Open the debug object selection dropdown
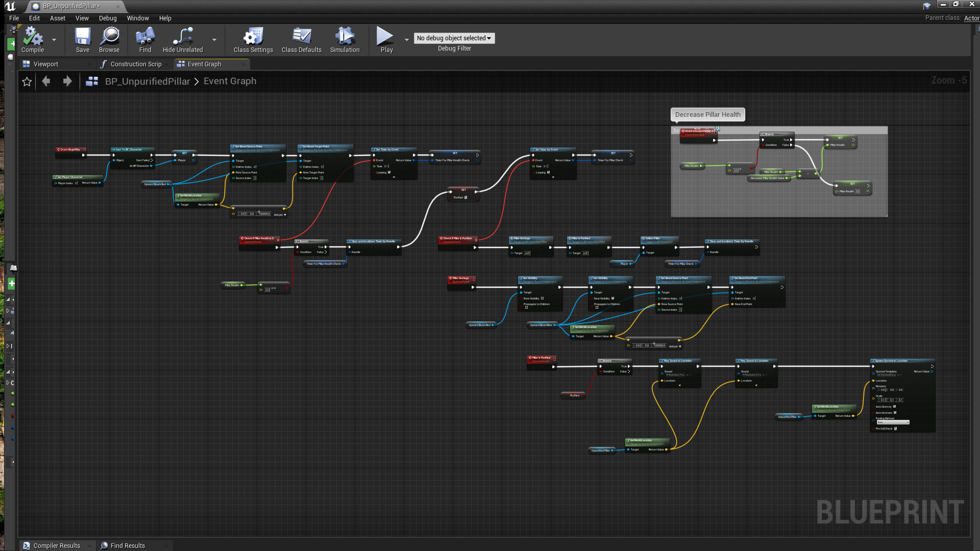 pos(454,38)
